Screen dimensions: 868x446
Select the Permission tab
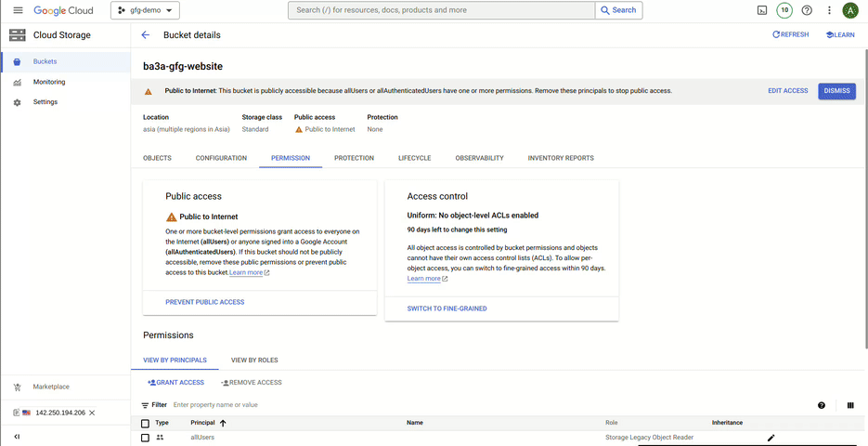(x=291, y=158)
